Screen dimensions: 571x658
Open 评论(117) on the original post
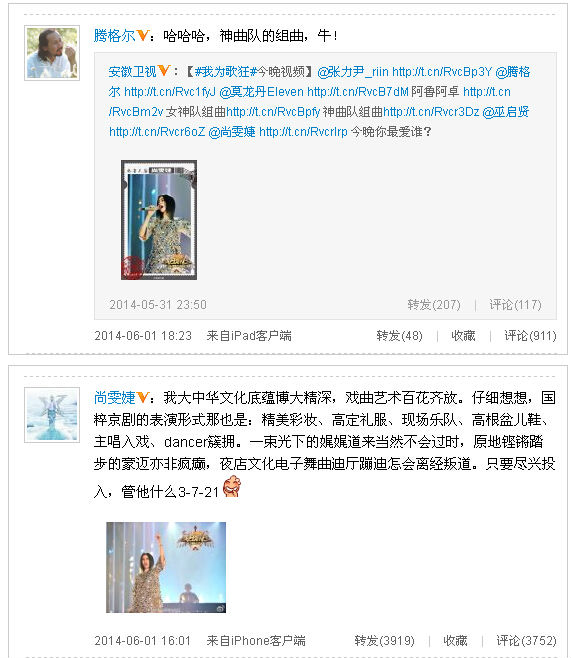(x=515, y=305)
